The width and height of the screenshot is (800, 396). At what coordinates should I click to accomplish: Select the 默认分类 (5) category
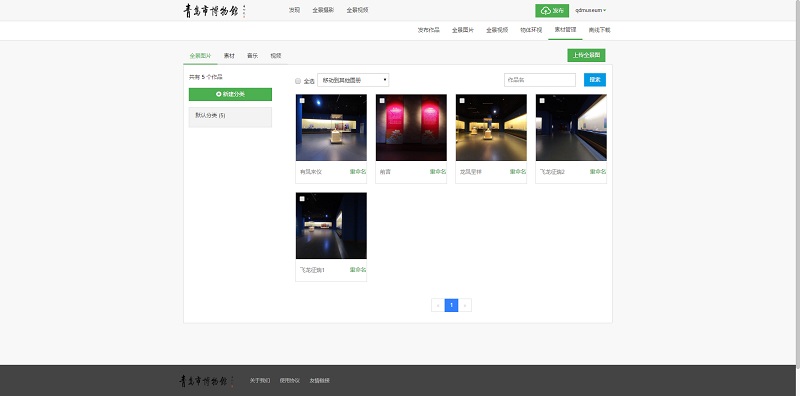[x=230, y=117]
